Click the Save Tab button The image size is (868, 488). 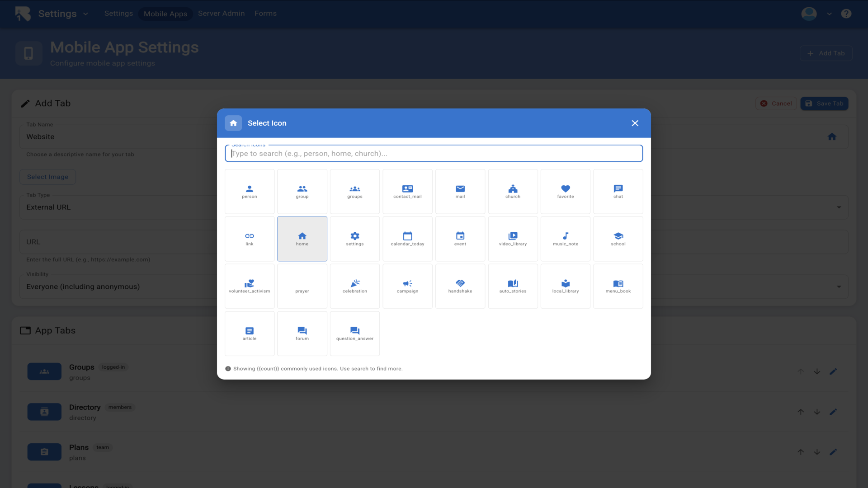[824, 103]
